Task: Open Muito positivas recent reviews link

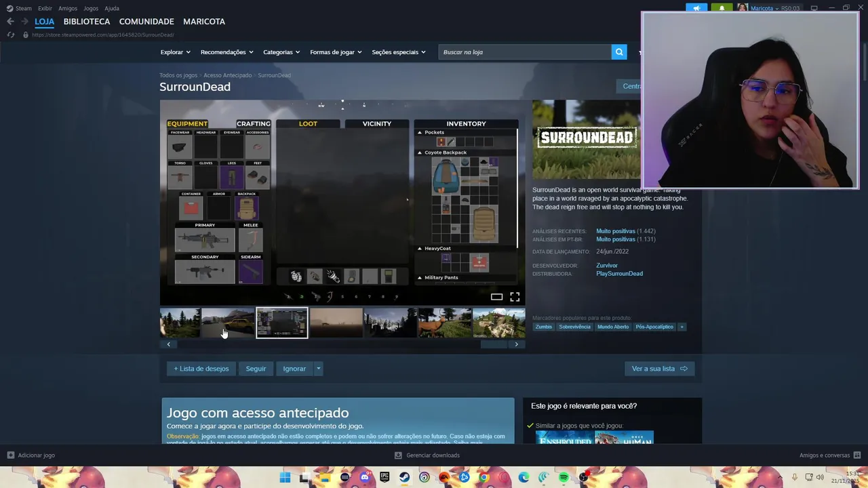Action: click(616, 231)
